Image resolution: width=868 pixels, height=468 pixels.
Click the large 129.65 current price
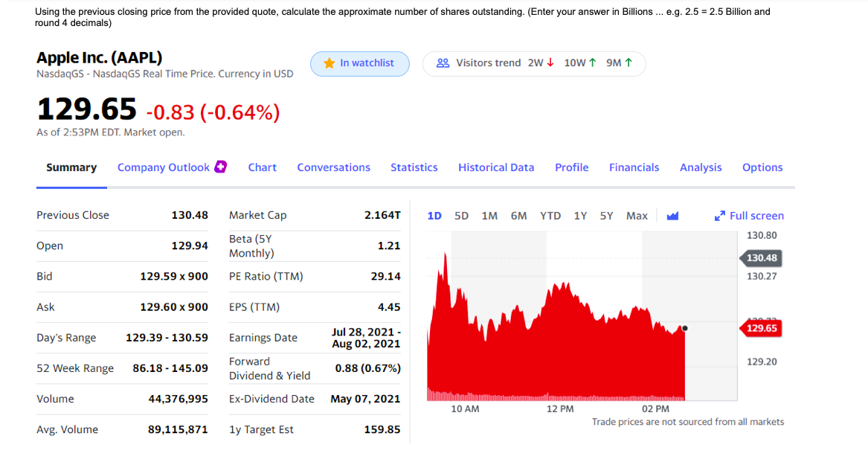point(86,109)
